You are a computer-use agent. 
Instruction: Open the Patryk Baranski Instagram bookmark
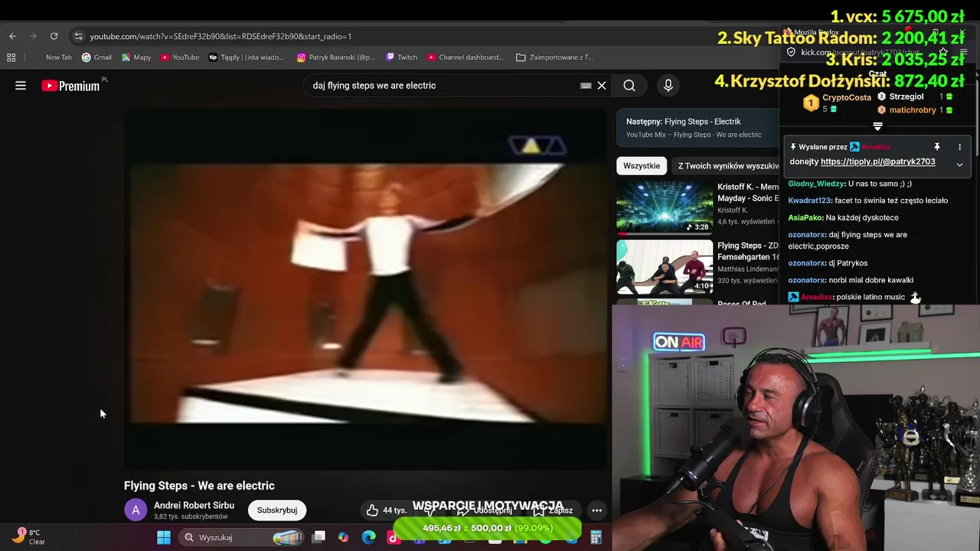[x=336, y=57]
